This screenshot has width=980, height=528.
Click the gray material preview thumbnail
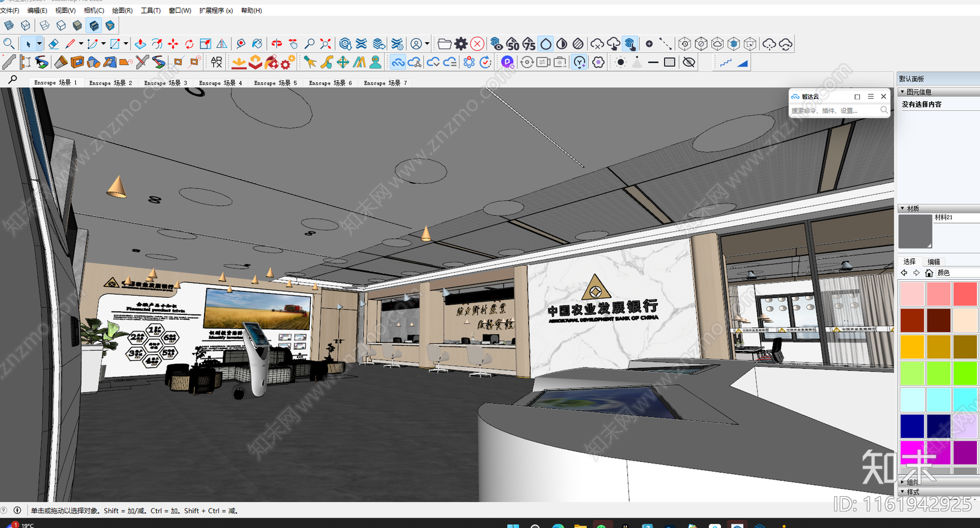pos(915,232)
